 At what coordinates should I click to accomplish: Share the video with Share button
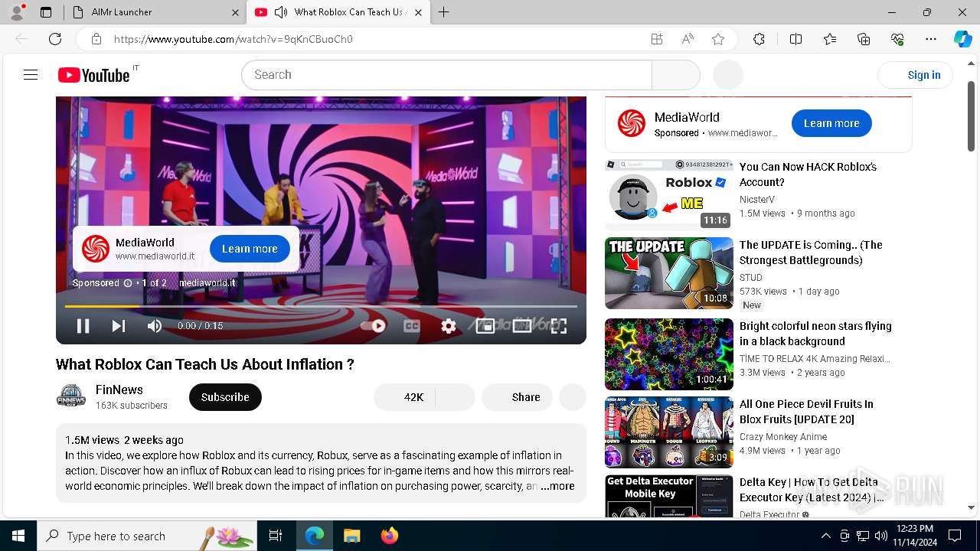pyautogui.click(x=517, y=397)
